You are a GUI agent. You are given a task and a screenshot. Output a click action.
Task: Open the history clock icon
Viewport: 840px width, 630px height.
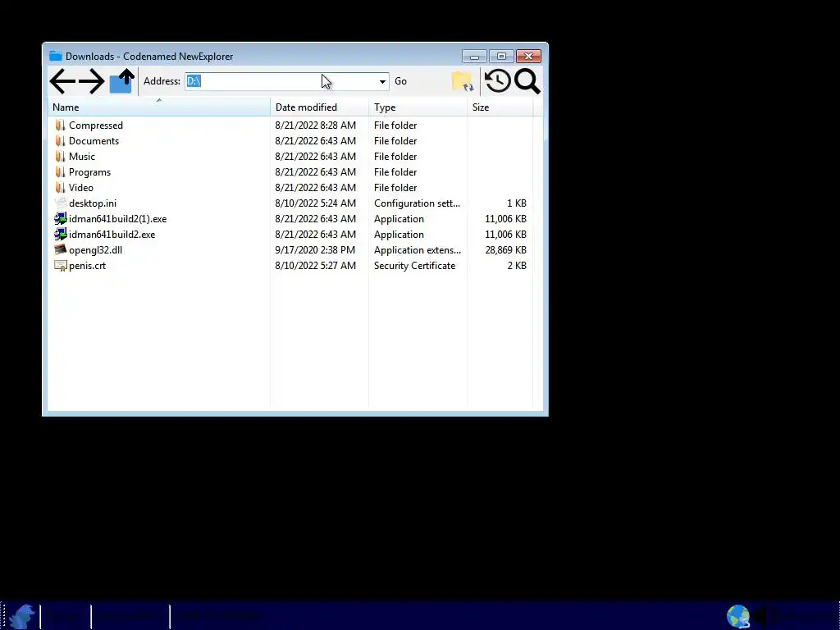click(498, 81)
